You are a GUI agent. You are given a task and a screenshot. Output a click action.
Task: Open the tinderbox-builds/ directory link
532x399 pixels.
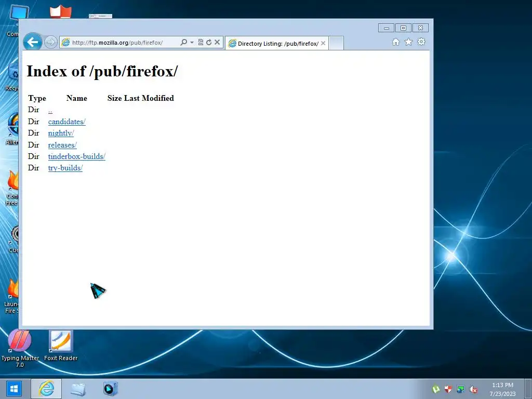pos(77,156)
